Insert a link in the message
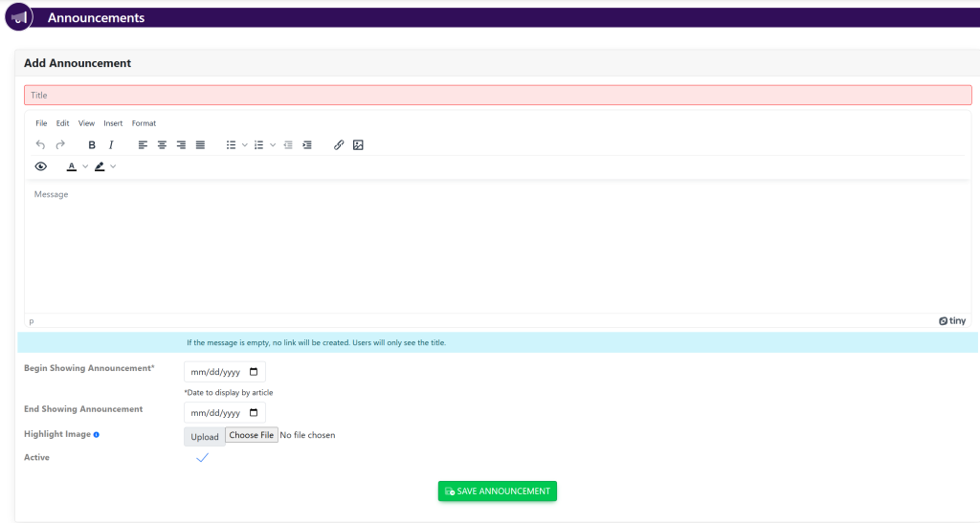Screen dimensions: 980x523 pyautogui.click(x=339, y=145)
